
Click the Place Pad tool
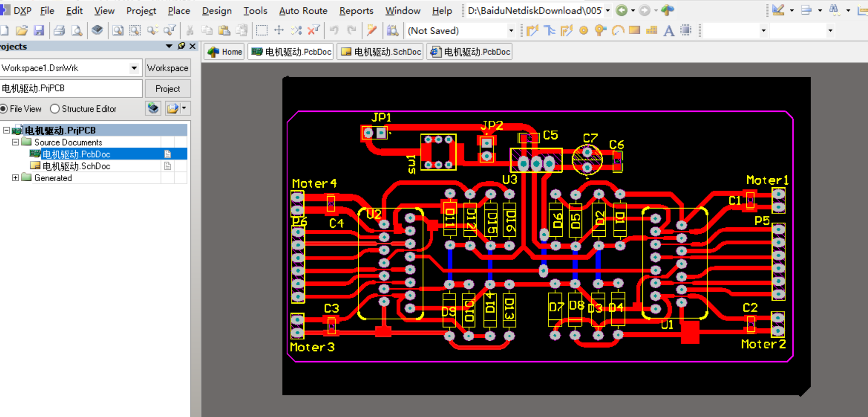[584, 31]
